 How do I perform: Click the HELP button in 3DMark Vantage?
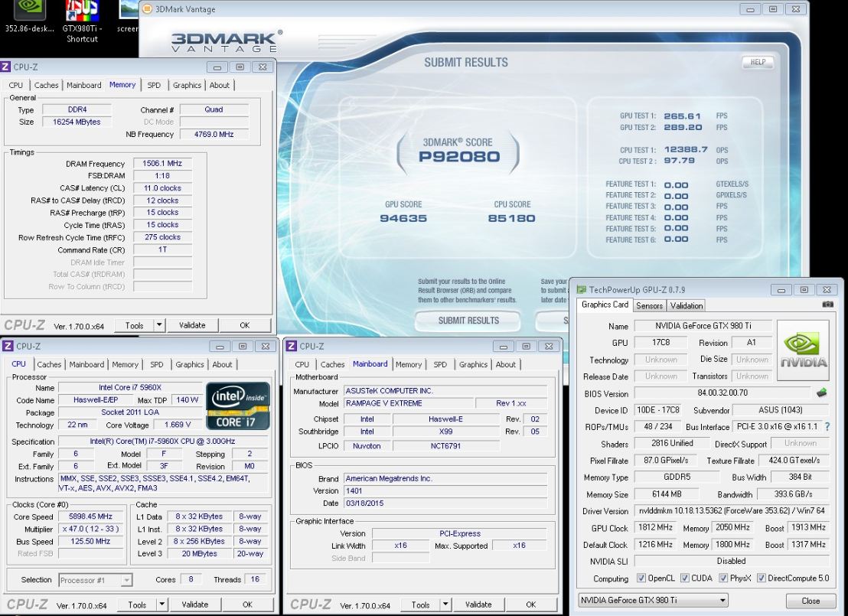(758, 62)
